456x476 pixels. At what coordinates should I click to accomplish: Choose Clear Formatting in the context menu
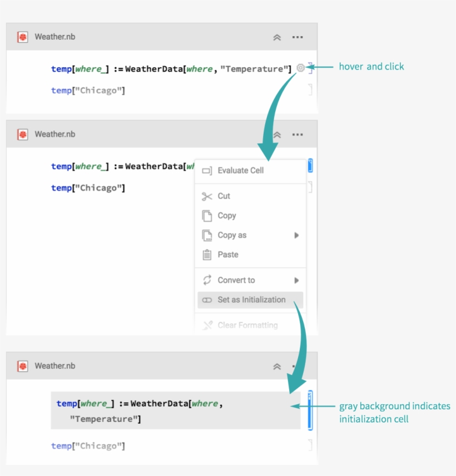tap(247, 325)
